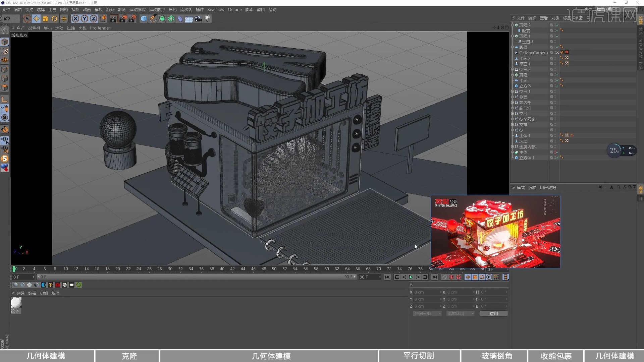
Task: Add a Camera object icon
Action: pos(198,19)
